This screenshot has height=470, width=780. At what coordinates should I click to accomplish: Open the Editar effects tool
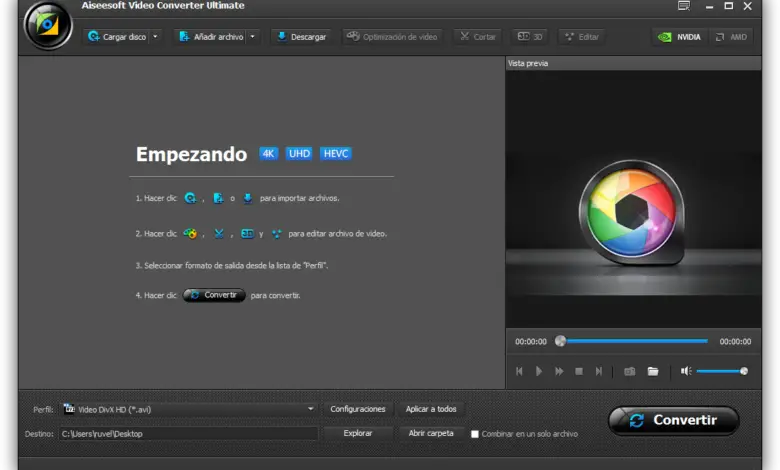click(582, 37)
